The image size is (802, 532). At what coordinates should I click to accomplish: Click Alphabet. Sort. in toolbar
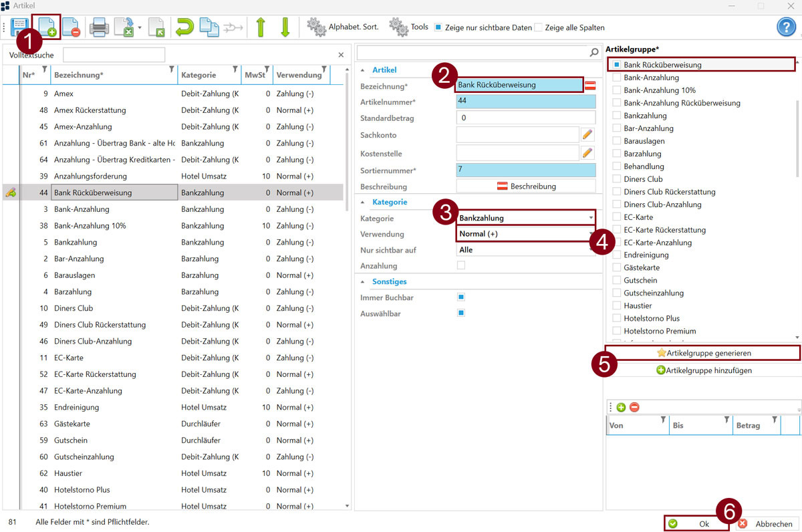coord(343,27)
